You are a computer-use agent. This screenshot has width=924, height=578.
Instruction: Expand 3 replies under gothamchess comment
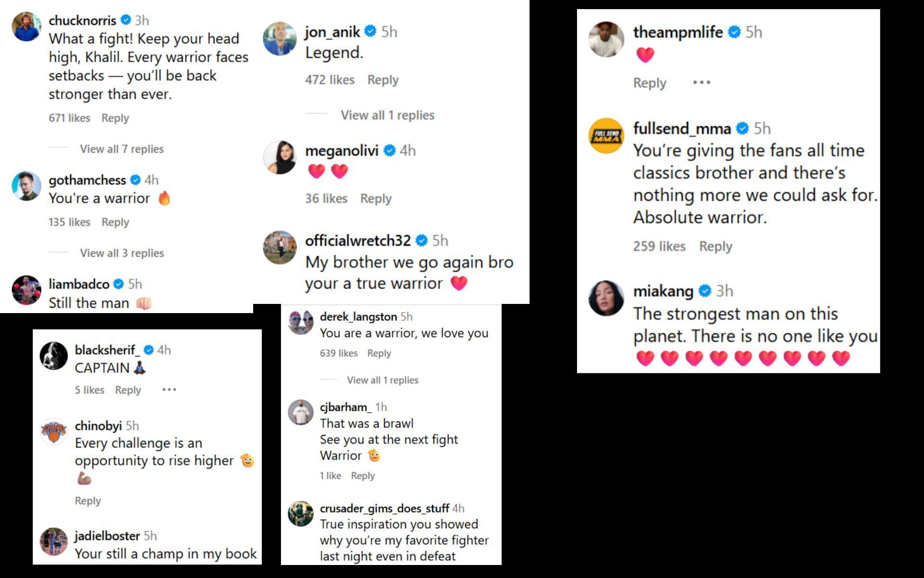(122, 253)
